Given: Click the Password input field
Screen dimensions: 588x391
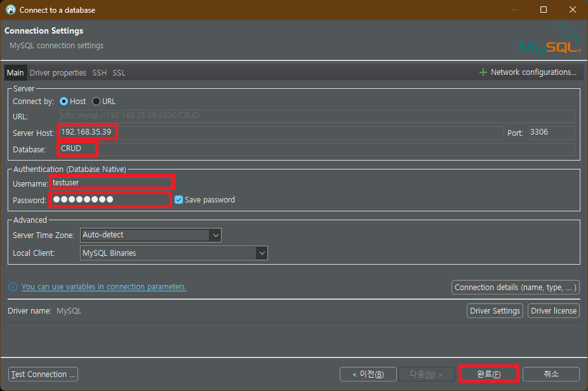Looking at the screenshot, I should tap(110, 199).
